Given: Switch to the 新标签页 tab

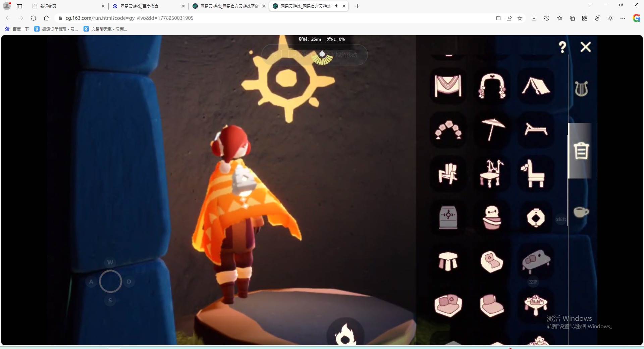Looking at the screenshot, I should point(68,6).
